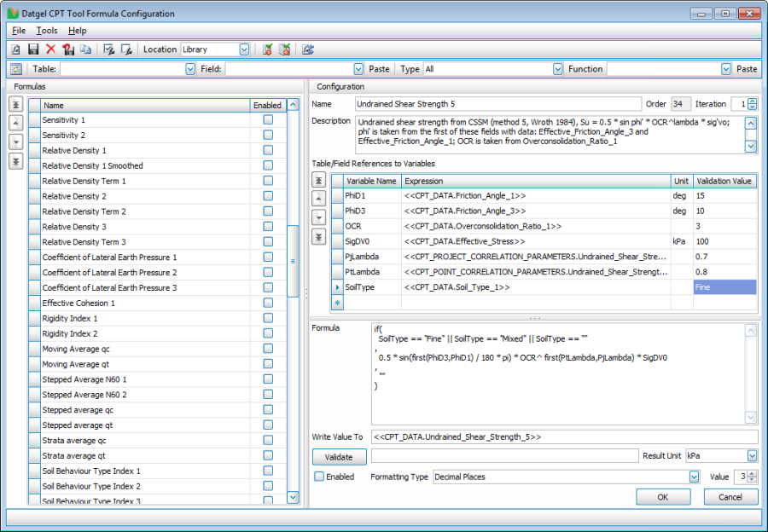Open the Formatting Type Decimal Places dropdown

(x=694, y=477)
